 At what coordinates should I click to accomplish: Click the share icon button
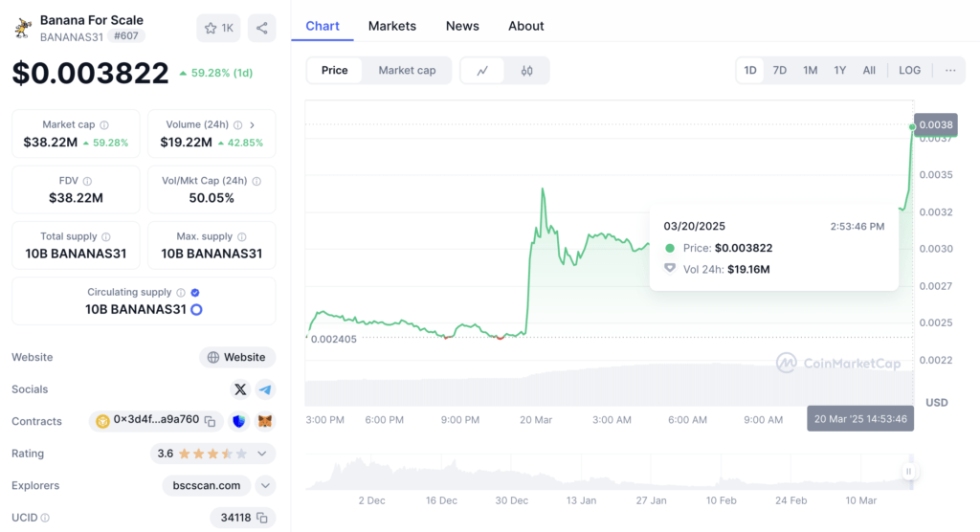point(262,28)
